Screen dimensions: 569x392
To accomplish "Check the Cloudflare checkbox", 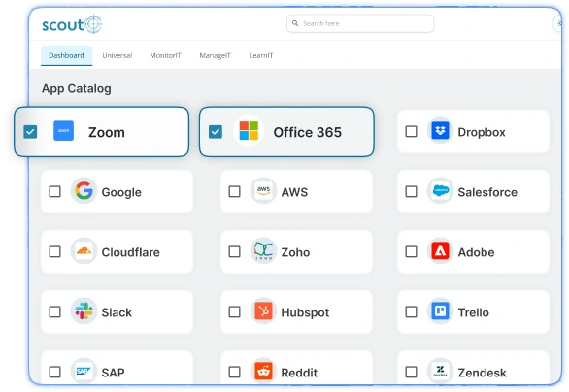I will tap(54, 251).
